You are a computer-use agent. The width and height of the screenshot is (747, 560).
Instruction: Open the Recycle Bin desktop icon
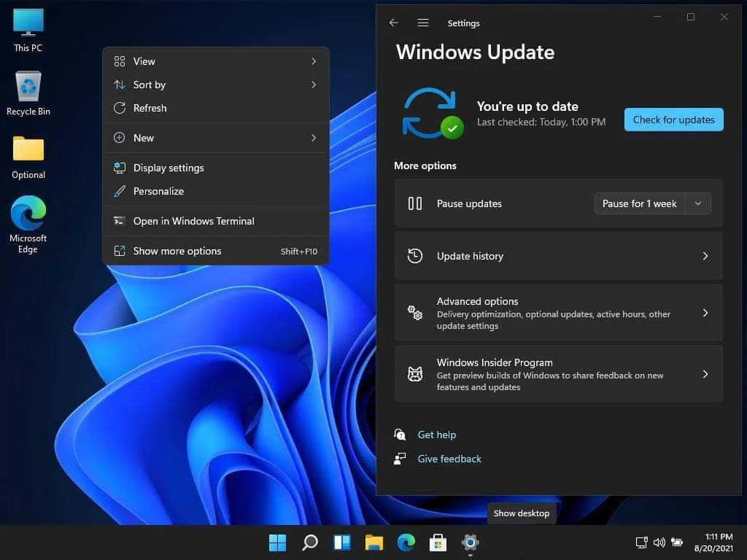[28, 93]
